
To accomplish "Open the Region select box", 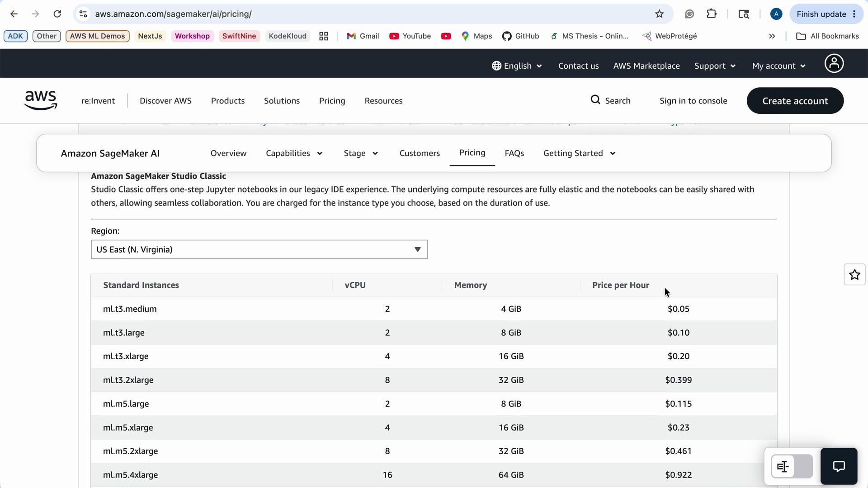I will click(259, 250).
